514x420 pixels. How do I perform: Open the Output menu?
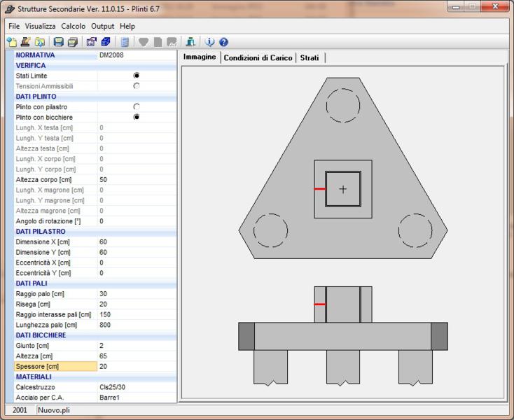pos(103,26)
